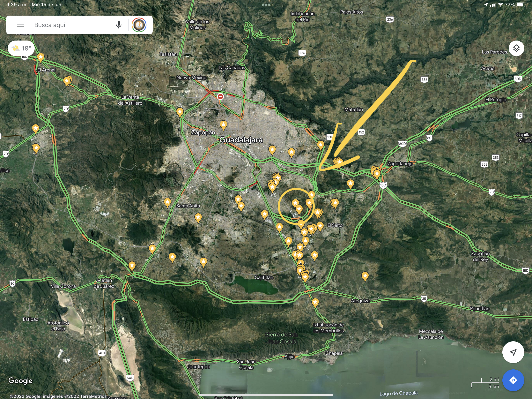Screen dimensions: 532x399
Task: Open the map layers button
Action: click(x=516, y=48)
